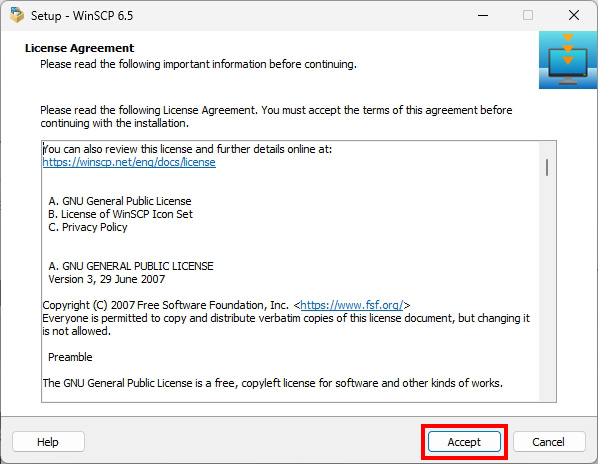Click the 'Preamble' heading in license text
This screenshot has height=464, width=598.
coord(70,357)
